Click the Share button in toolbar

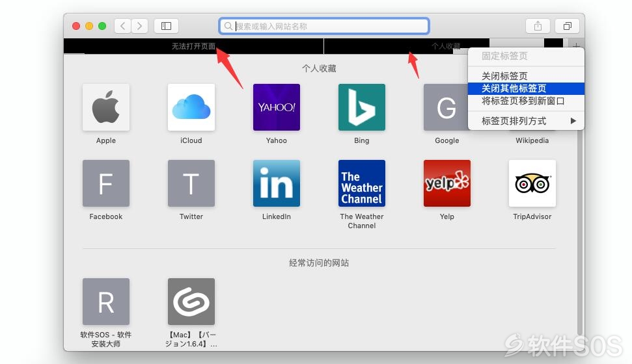point(538,26)
